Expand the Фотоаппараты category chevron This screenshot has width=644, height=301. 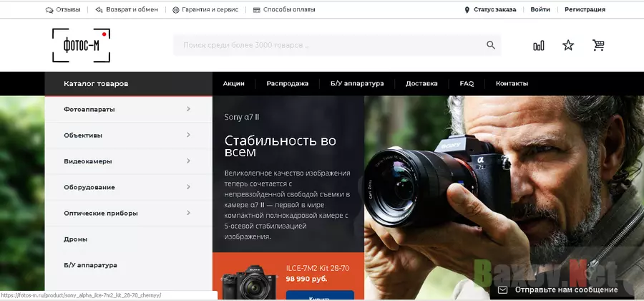(188, 109)
